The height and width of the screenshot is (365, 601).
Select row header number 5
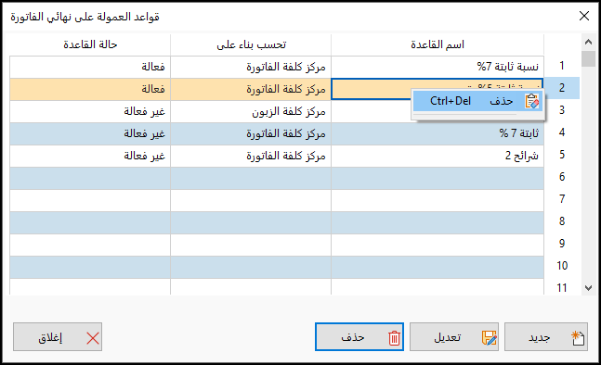tap(562, 155)
